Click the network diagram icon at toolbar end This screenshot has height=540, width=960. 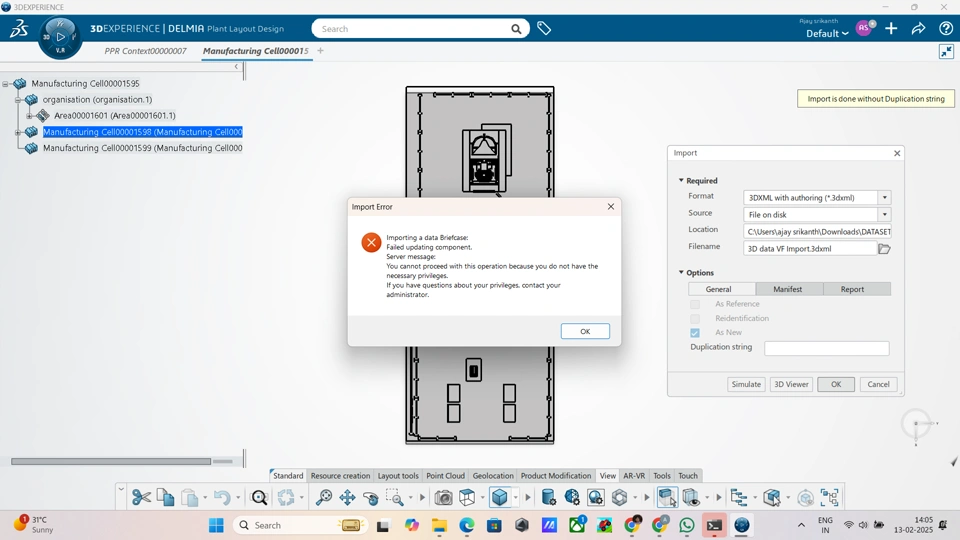click(x=830, y=497)
